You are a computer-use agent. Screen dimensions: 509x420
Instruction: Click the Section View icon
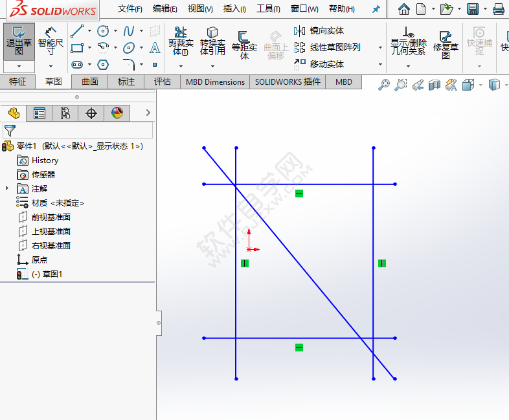tap(435, 85)
